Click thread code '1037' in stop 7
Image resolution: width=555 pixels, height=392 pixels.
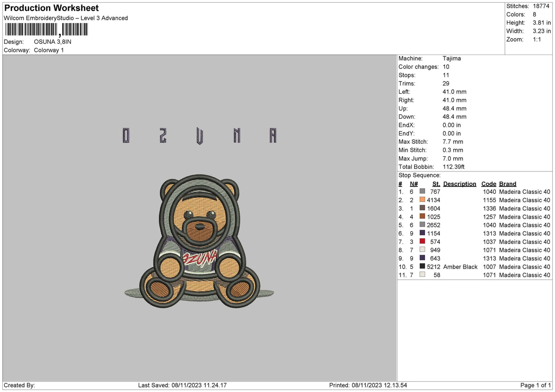488,241
